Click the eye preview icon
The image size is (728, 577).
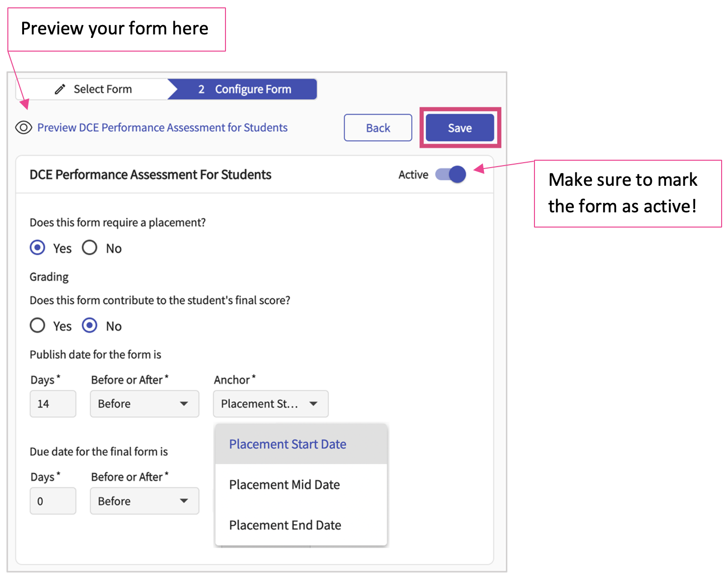pyautogui.click(x=24, y=128)
